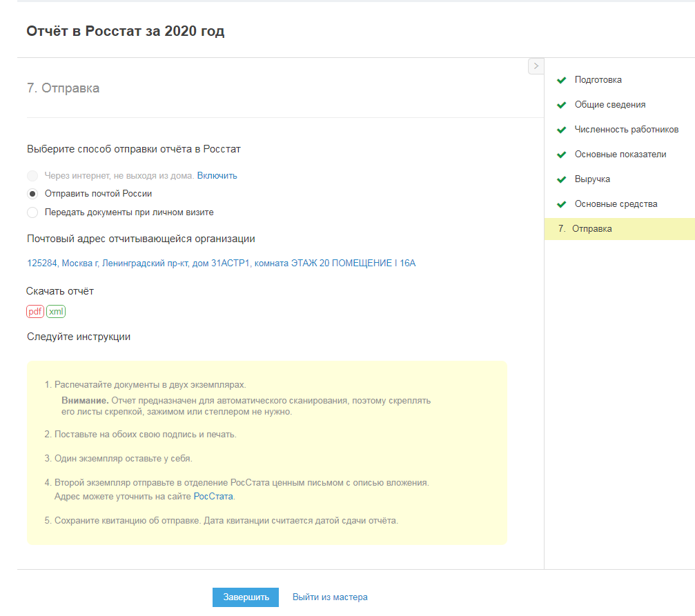This screenshot has width=695, height=616.
Task: Select 'Через интернет' sending option
Action: [x=32, y=176]
